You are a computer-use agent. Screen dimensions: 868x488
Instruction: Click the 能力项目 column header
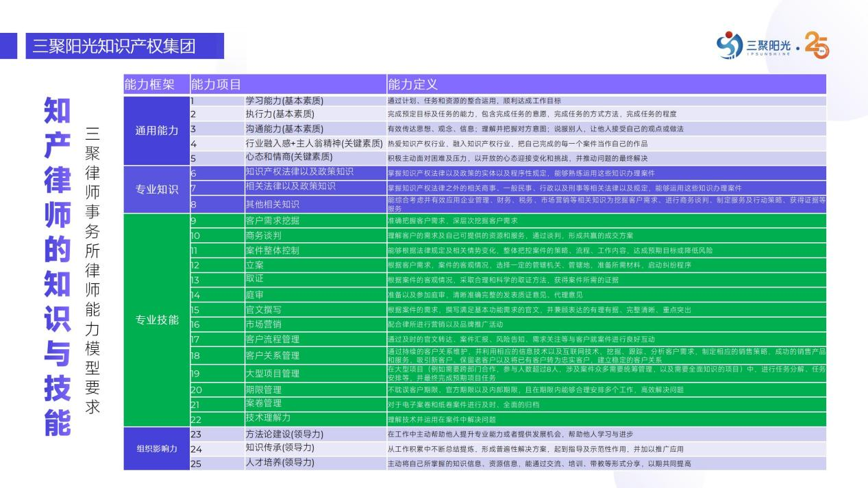288,85
